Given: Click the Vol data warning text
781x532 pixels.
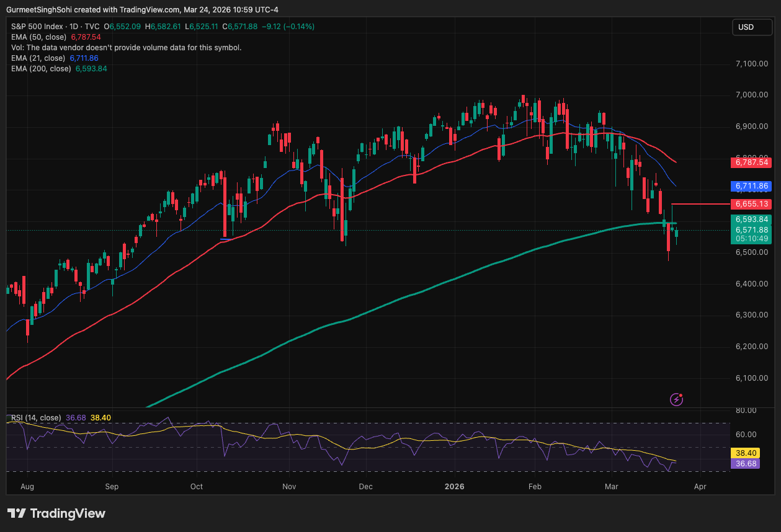Looking at the screenshot, I should [x=127, y=48].
